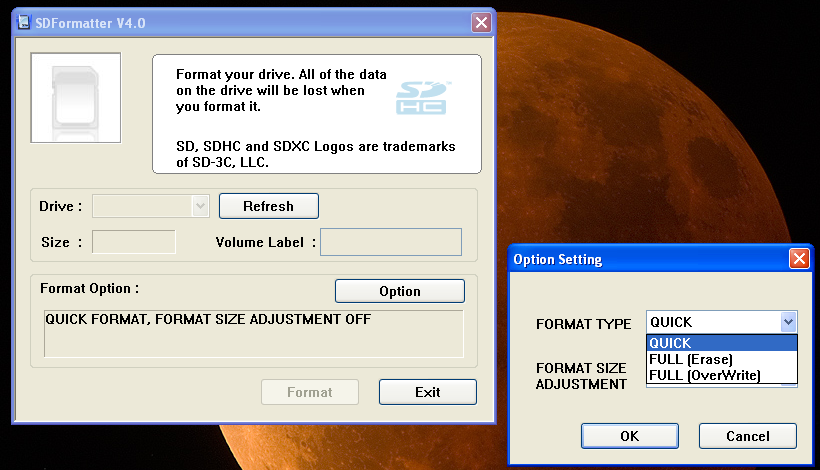Viewport: 820px width, 470px height.
Task: Close the SDFormatter V4.0 window
Action: point(481,22)
